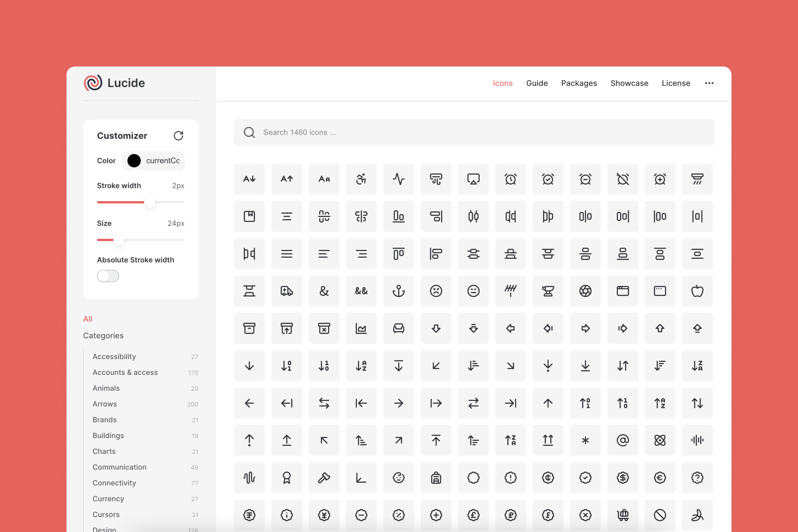Image resolution: width=798 pixels, height=532 pixels.
Task: Click the anchor/link icon in icon grid
Action: point(399,291)
